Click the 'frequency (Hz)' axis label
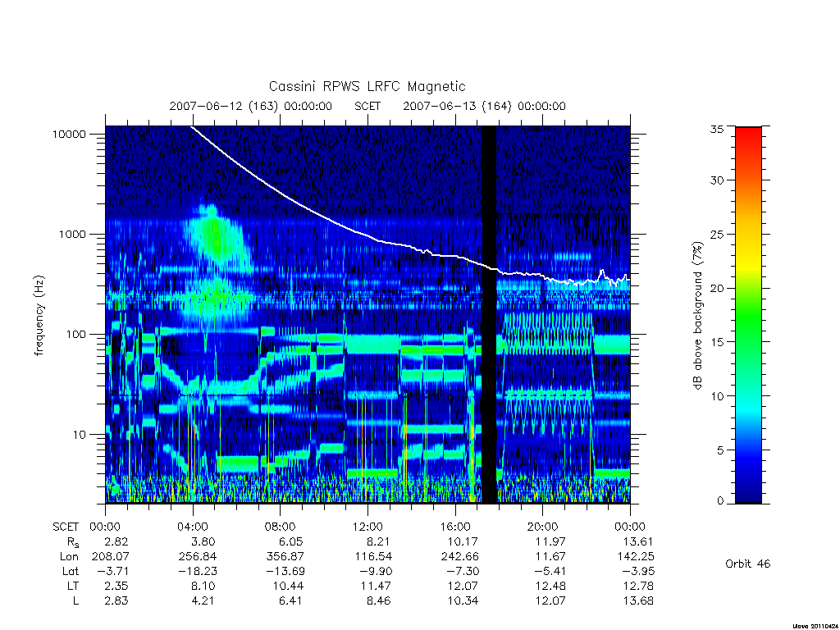The height and width of the screenshot is (630, 840). 39,316
